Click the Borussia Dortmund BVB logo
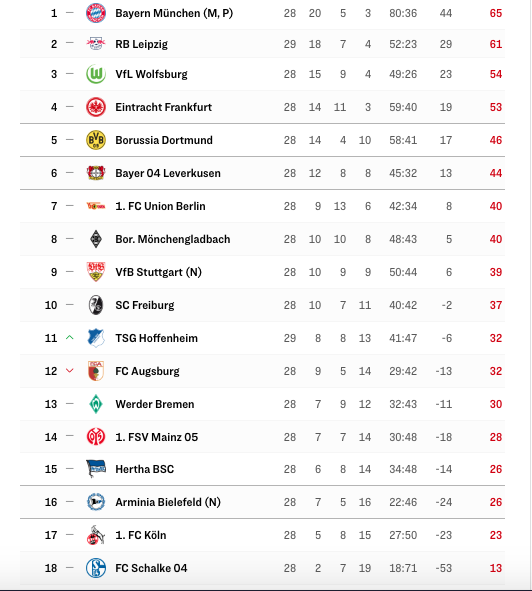The width and height of the screenshot is (532, 591). [96, 140]
